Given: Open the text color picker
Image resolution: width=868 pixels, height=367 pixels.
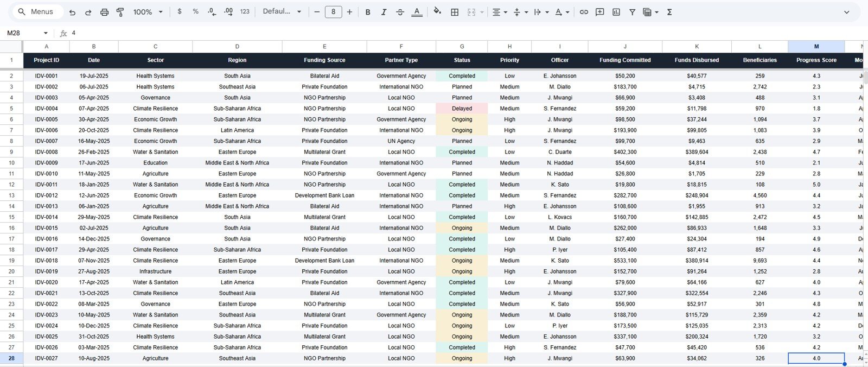Looking at the screenshot, I should pyautogui.click(x=417, y=12).
